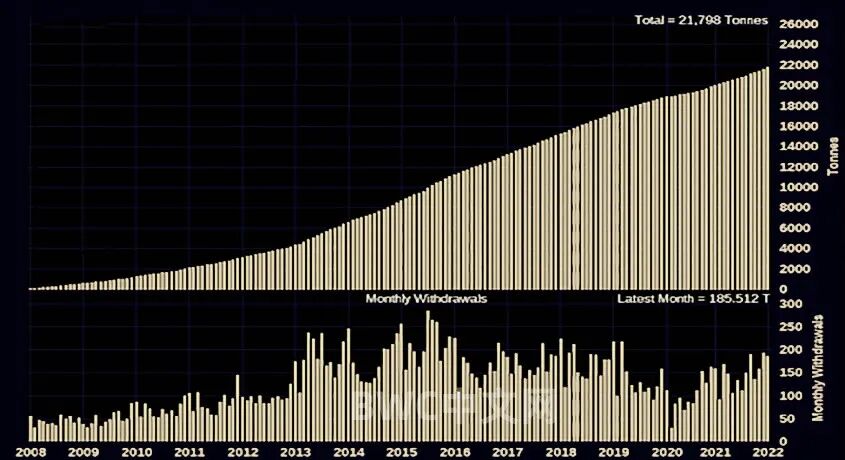Click the 50 tick on lower chart axis
Screen dimensions: 845x460
click(787, 419)
